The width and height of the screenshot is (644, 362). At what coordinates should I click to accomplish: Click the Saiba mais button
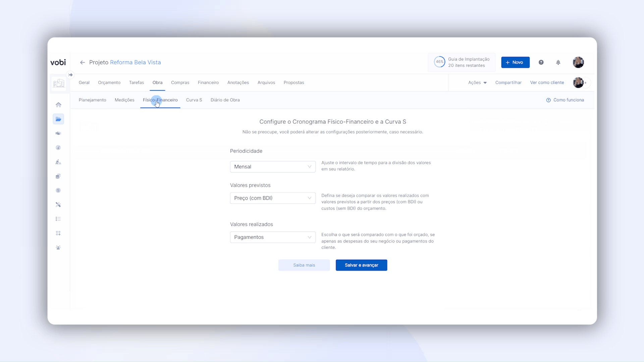[x=304, y=265]
